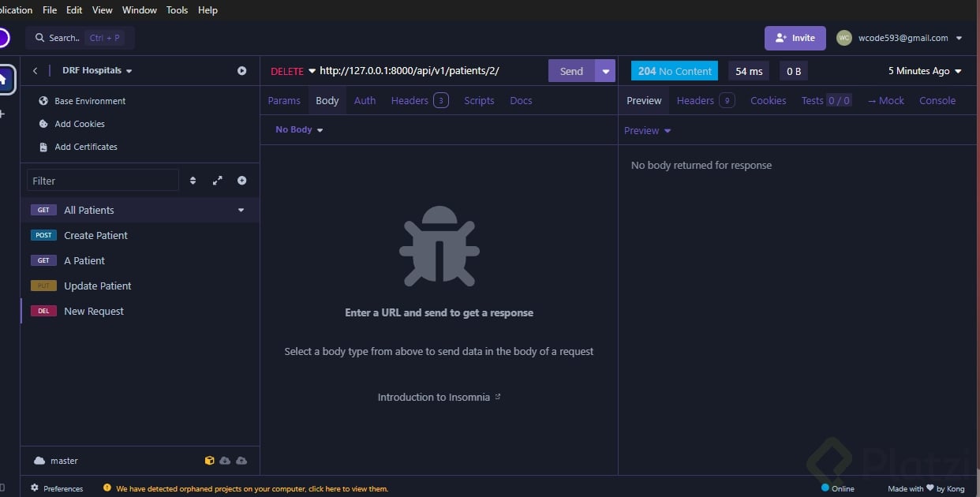Select the All Patients GET request
Screen dimensions: 980x497
tap(140, 210)
